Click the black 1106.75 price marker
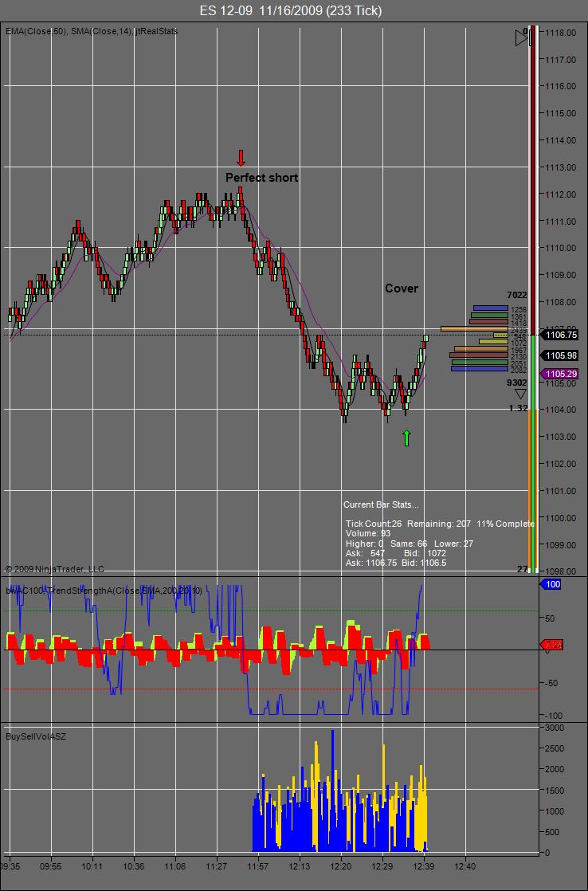588x891 pixels. click(560, 336)
